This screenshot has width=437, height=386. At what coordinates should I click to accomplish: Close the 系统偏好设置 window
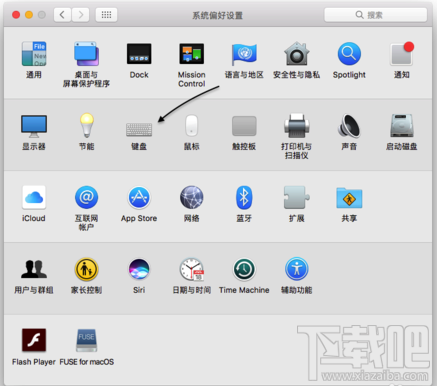[16, 15]
